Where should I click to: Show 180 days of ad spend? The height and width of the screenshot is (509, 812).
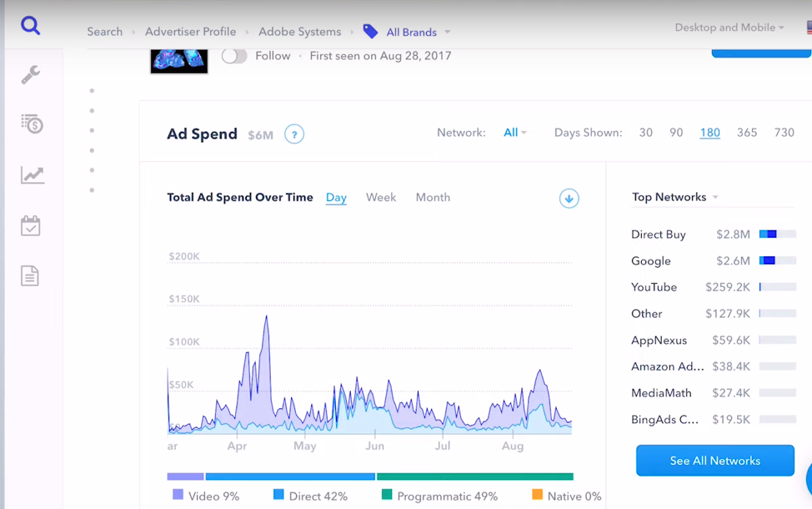(710, 133)
